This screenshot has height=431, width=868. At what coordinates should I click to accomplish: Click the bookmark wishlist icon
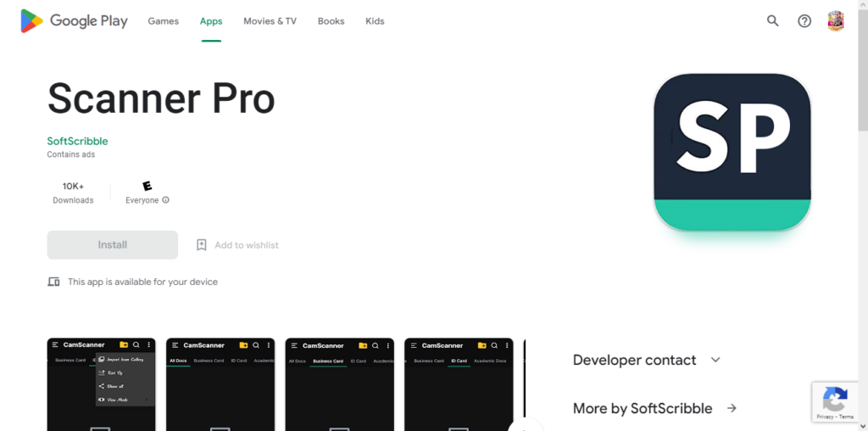click(202, 245)
